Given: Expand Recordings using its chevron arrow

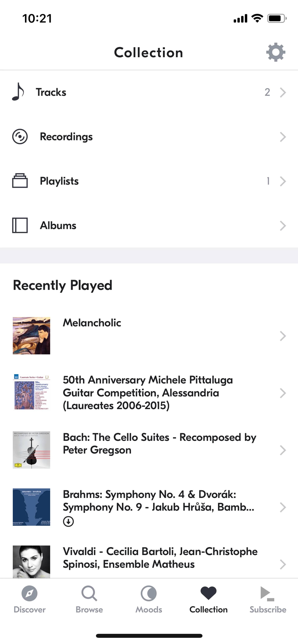Looking at the screenshot, I should [x=283, y=137].
